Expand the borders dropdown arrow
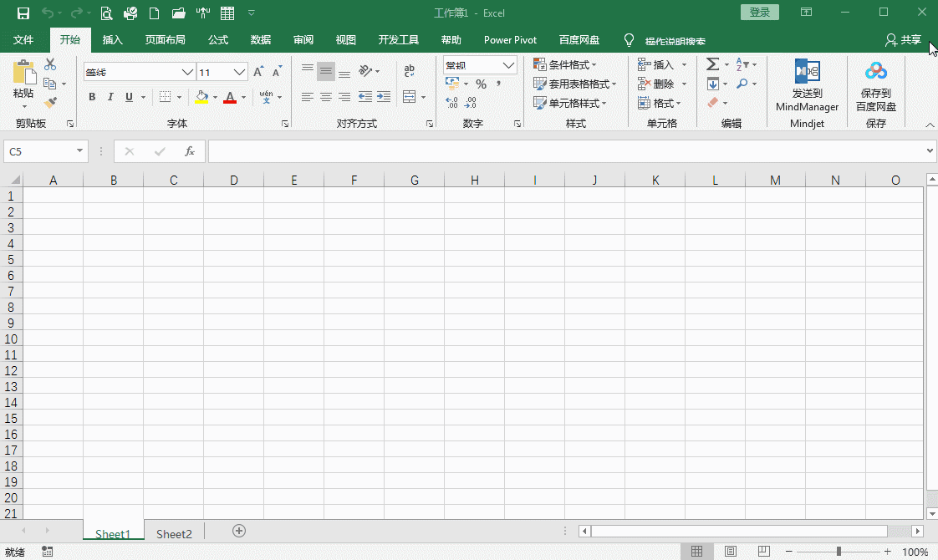938x560 pixels. tap(179, 97)
